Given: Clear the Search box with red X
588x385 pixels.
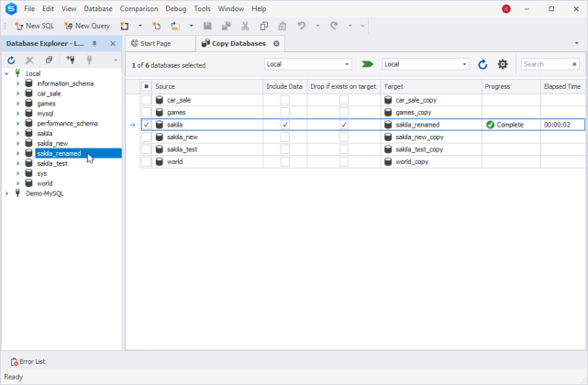Looking at the screenshot, I should (574, 64).
